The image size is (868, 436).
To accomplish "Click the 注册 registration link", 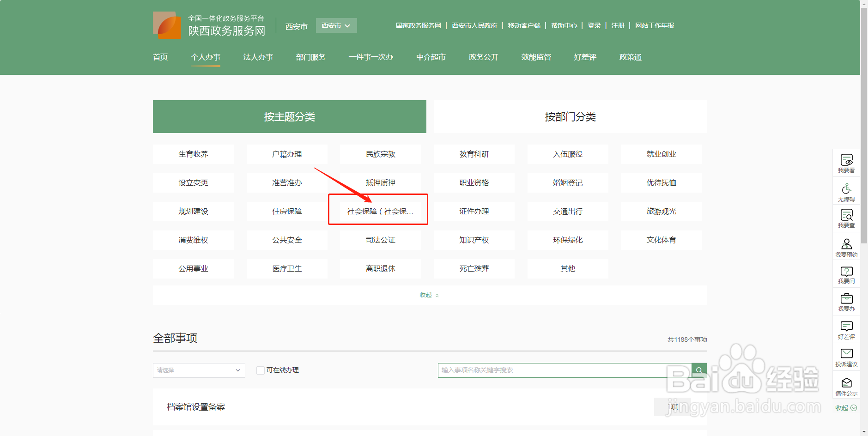I will 618,25.
